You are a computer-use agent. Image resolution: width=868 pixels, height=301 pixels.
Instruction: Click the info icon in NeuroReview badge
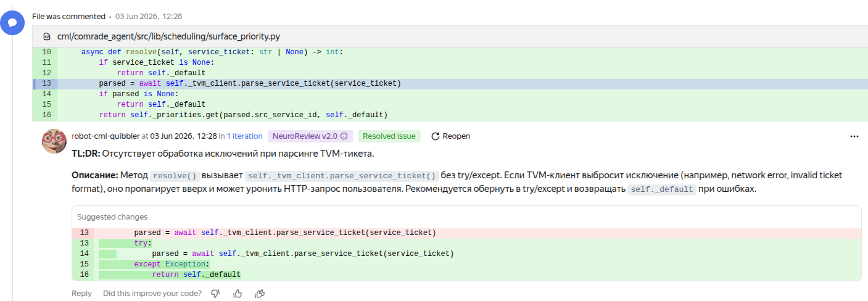tap(344, 136)
